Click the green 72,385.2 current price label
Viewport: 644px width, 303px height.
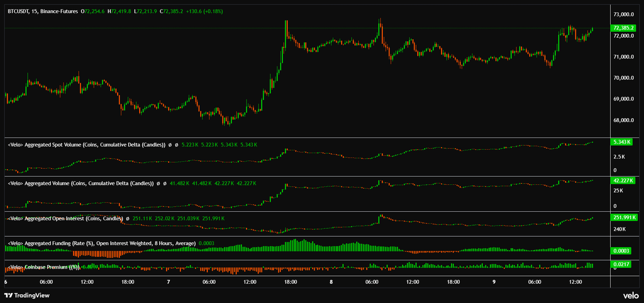click(624, 28)
